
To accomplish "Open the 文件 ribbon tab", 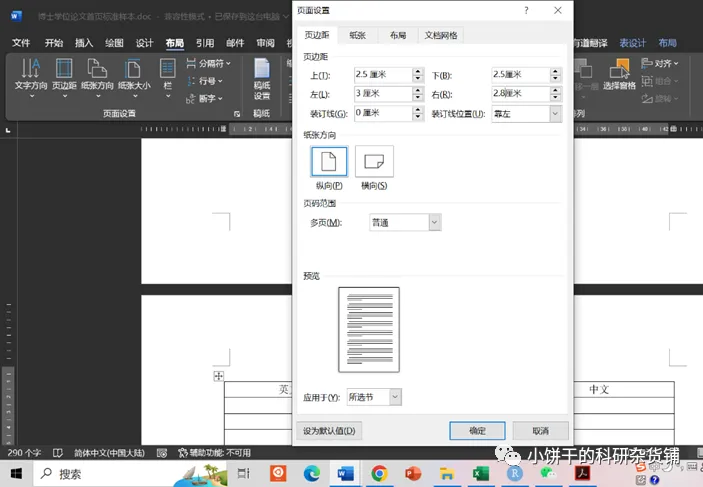I will (21, 43).
